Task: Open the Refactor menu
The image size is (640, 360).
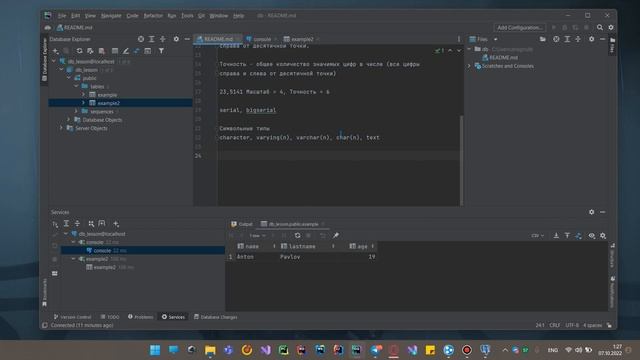Action: pos(153,16)
